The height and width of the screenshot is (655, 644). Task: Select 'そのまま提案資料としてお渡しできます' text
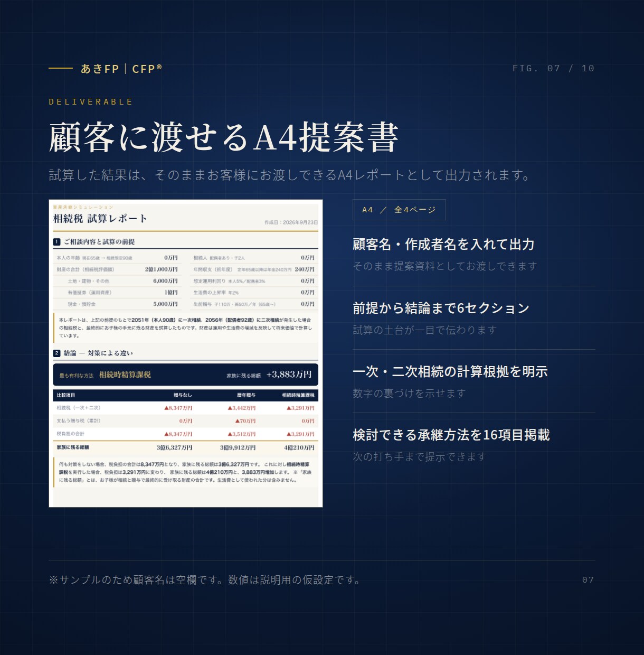[x=445, y=266]
